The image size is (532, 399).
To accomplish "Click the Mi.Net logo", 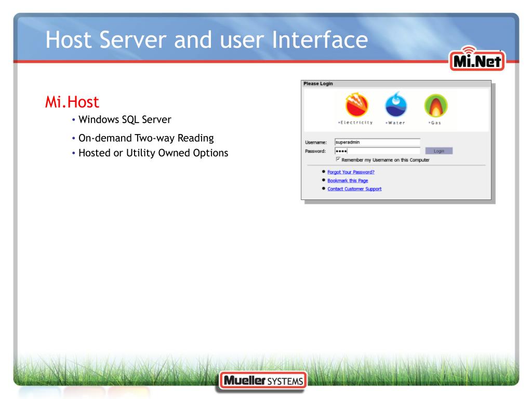I will 477,59.
